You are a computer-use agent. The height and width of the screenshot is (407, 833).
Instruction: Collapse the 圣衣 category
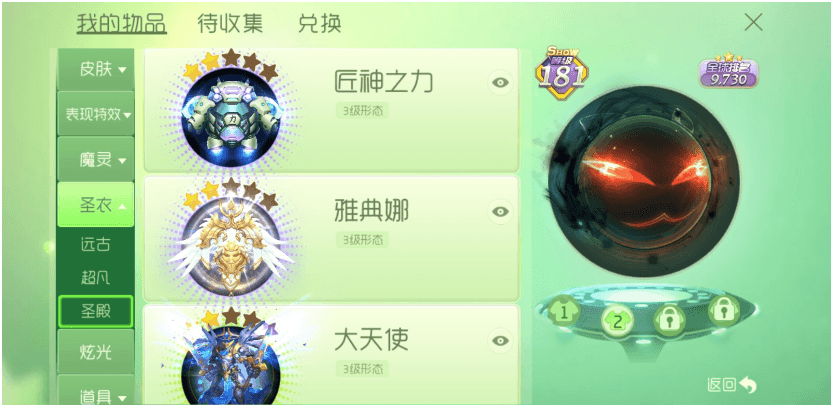click(x=96, y=205)
